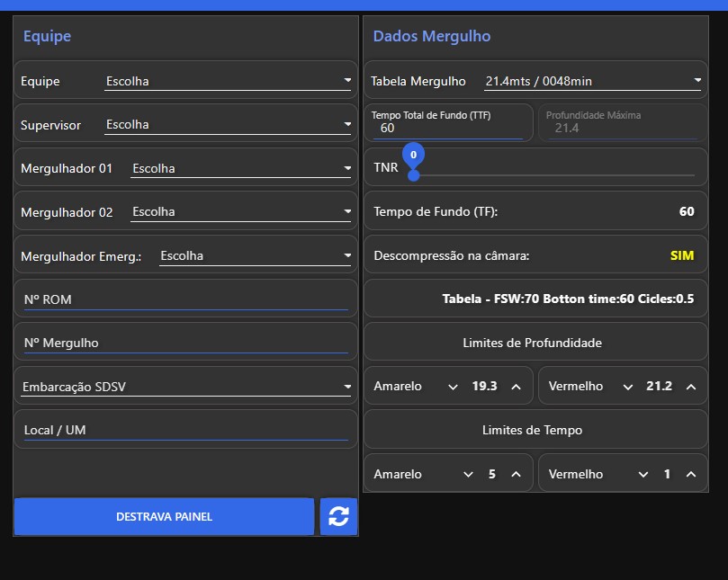Decrease the Vermelho time limit value
The image size is (728, 580).
[x=642, y=475]
